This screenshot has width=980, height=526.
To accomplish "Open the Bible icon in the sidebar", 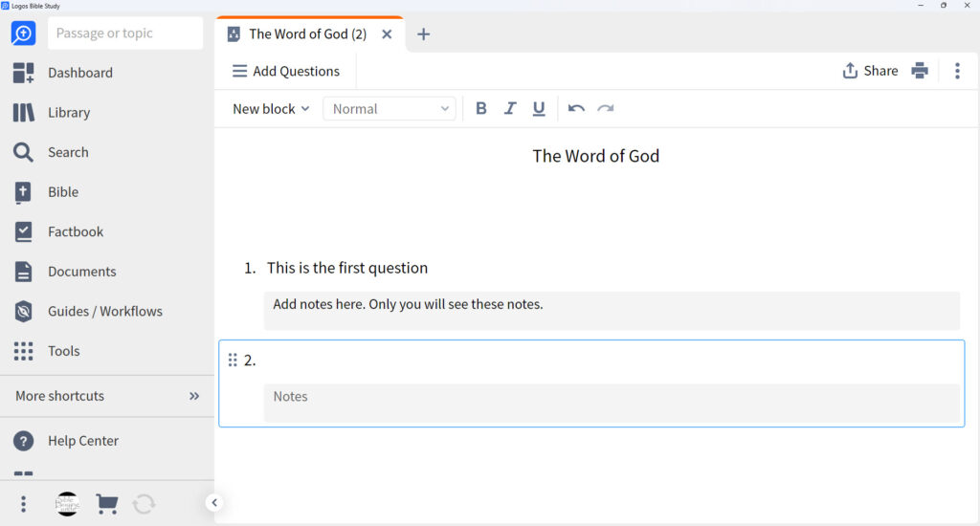I will pos(23,192).
